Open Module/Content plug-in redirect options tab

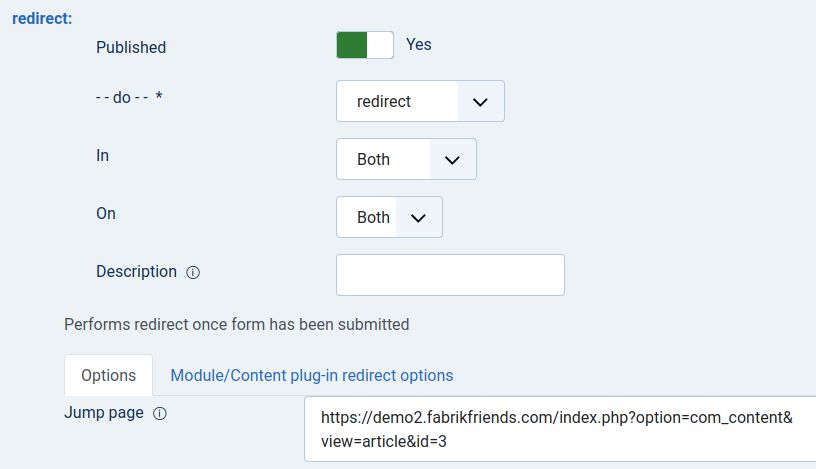tap(311, 375)
